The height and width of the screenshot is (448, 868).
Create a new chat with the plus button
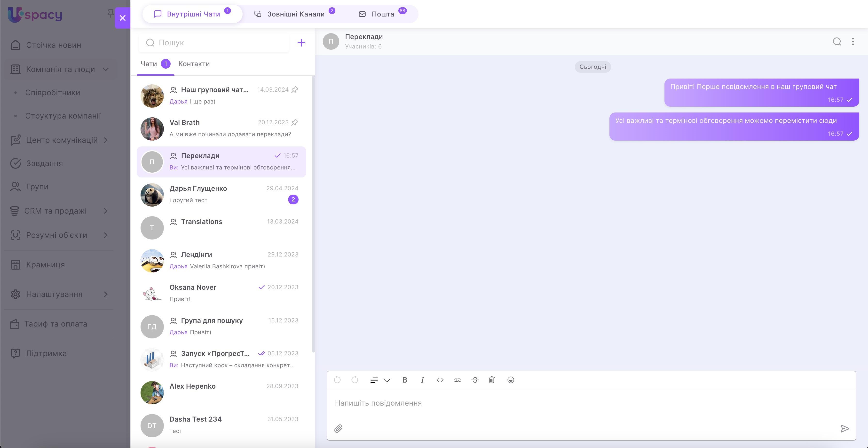coord(301,43)
